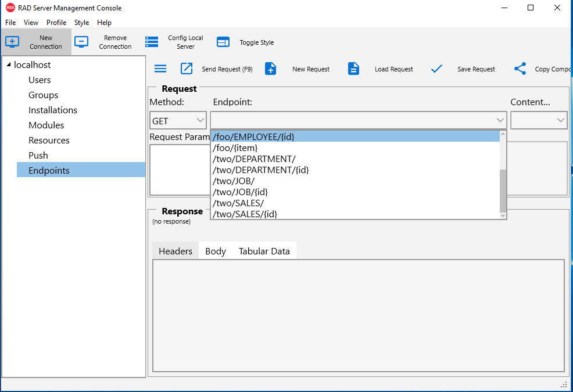Open the File menu

(x=10, y=22)
